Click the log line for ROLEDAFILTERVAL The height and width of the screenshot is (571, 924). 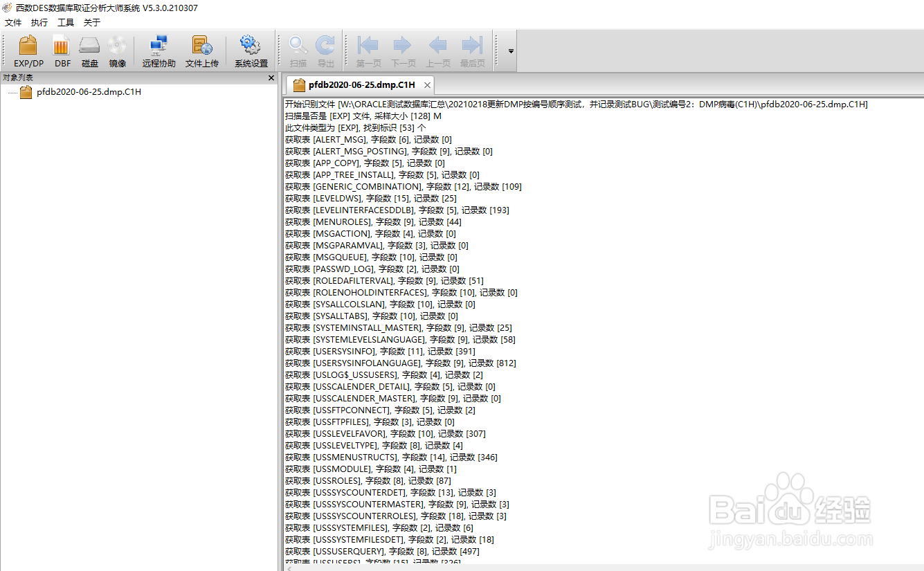pyautogui.click(x=385, y=281)
